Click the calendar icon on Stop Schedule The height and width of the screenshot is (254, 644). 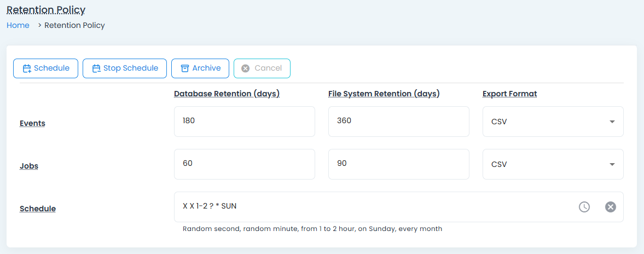96,68
